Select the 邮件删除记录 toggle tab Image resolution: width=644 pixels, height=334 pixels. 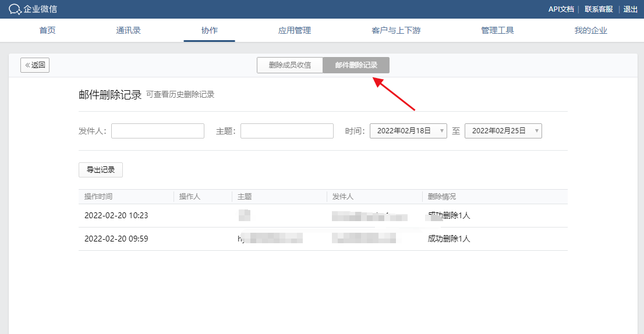pos(356,65)
